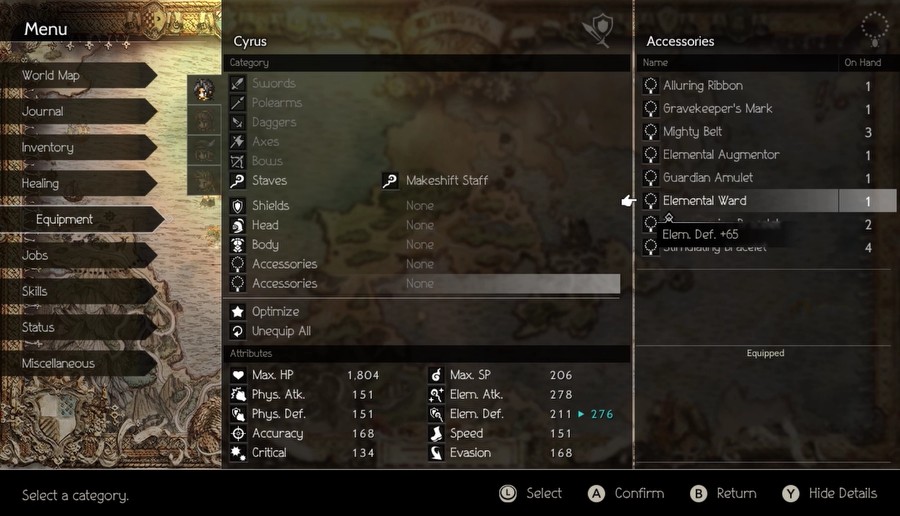This screenshot has width=900, height=516.
Task: Select Cyrus's character portrait
Action: [204, 90]
